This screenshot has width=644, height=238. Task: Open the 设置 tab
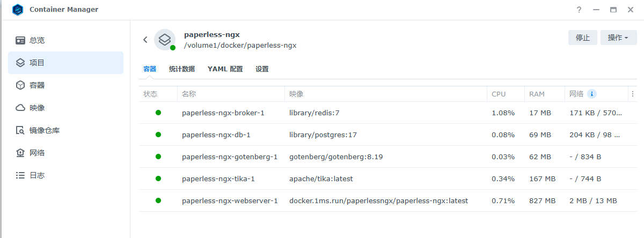[262, 69]
